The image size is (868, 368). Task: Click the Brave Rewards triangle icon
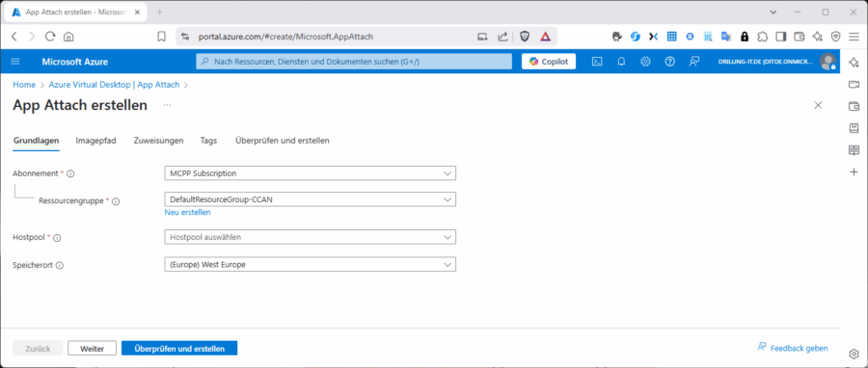545,37
